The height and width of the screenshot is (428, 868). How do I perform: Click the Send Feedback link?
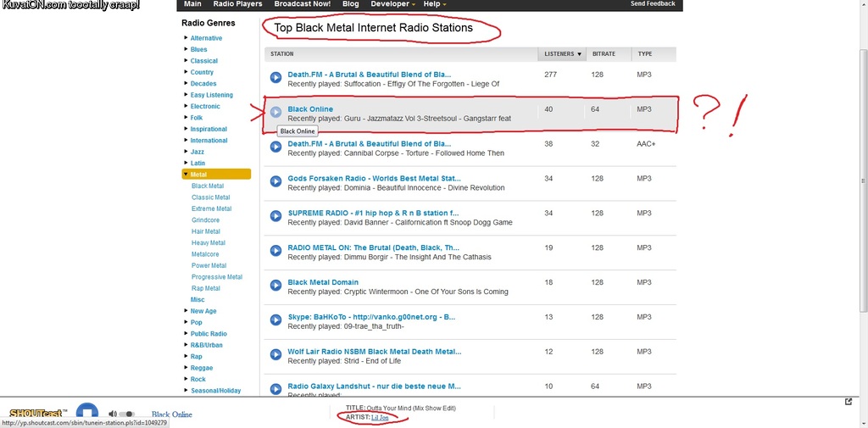[653, 4]
